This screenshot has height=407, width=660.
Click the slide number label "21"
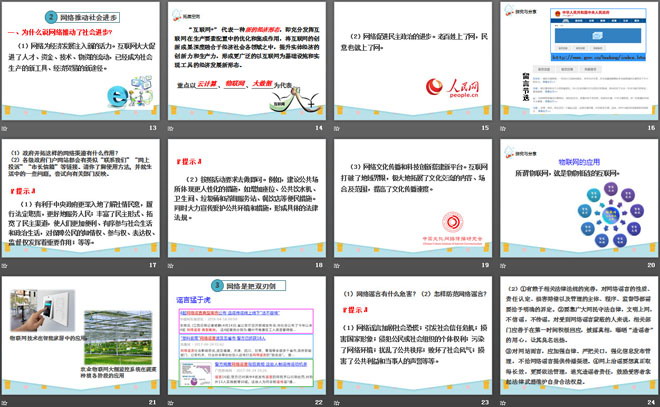pos(153,402)
